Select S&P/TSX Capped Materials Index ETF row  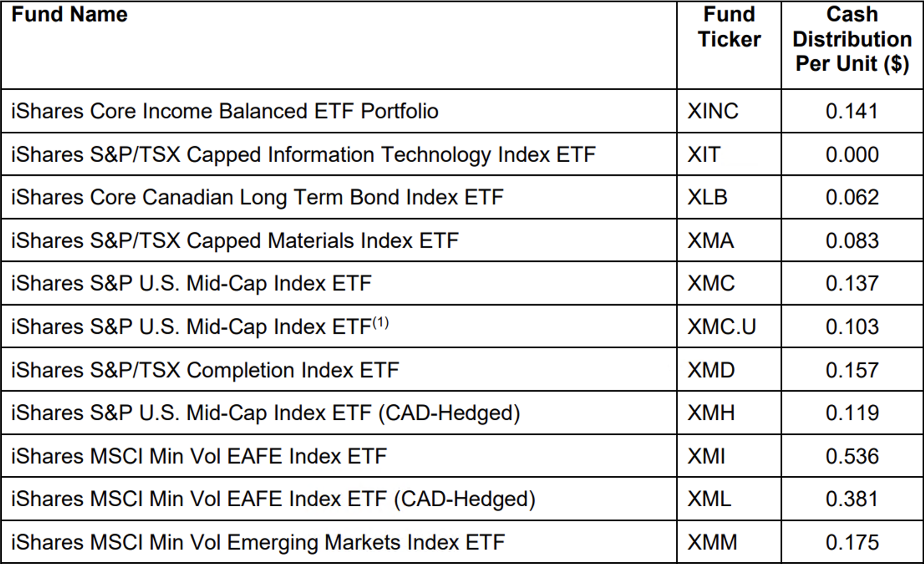coord(235,241)
